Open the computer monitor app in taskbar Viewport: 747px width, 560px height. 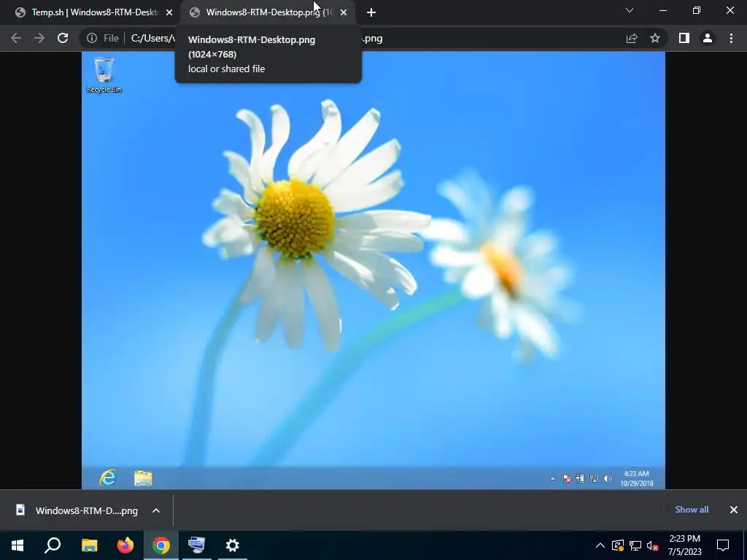[x=197, y=545]
